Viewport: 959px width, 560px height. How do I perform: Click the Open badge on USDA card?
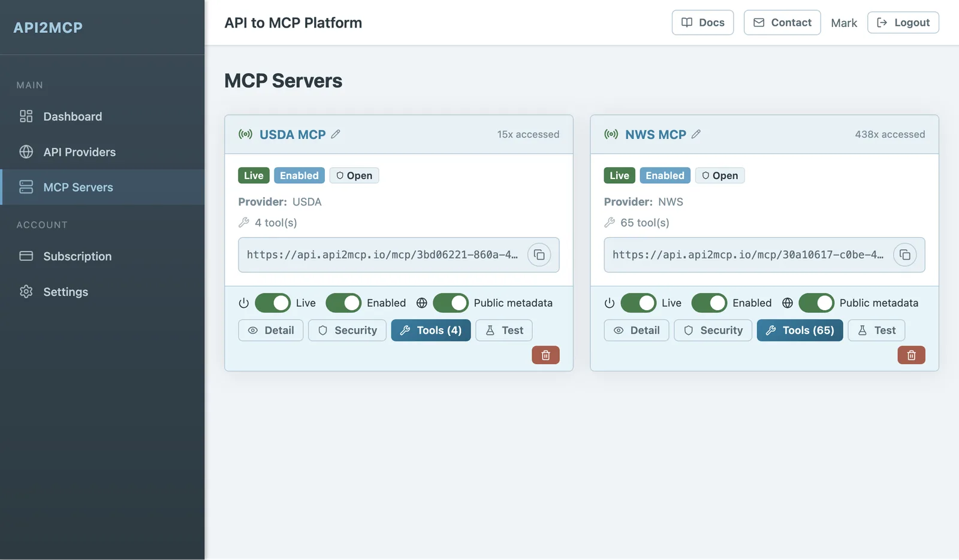pos(354,175)
